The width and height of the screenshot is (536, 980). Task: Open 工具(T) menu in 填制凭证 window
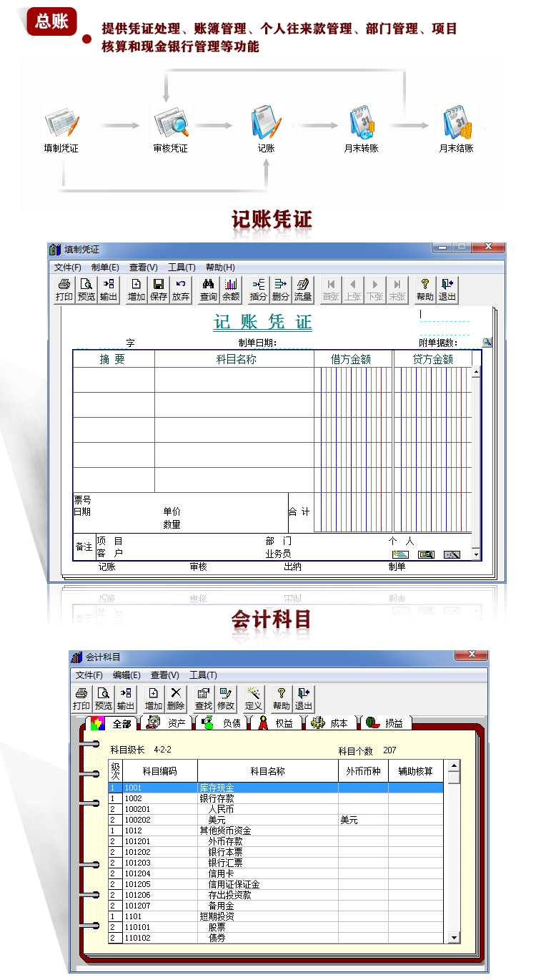coord(182,267)
